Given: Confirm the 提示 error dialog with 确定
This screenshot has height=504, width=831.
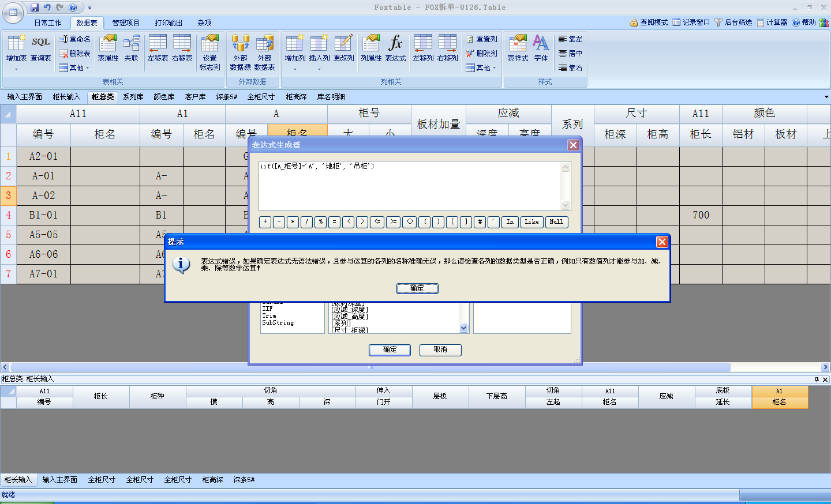Looking at the screenshot, I should (417, 288).
